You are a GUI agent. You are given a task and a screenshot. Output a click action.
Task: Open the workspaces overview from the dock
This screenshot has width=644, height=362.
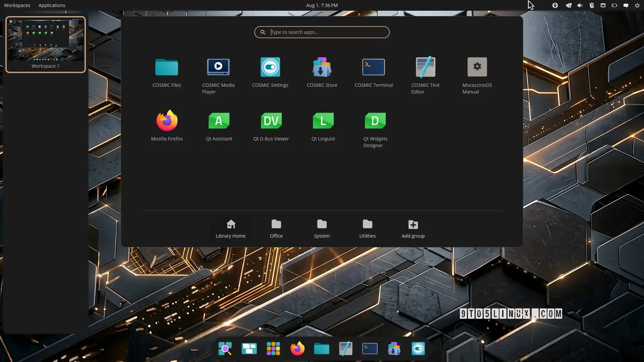249,349
